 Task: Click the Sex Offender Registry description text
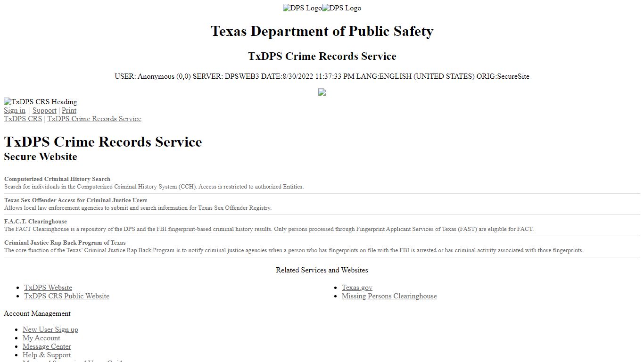tap(138, 208)
